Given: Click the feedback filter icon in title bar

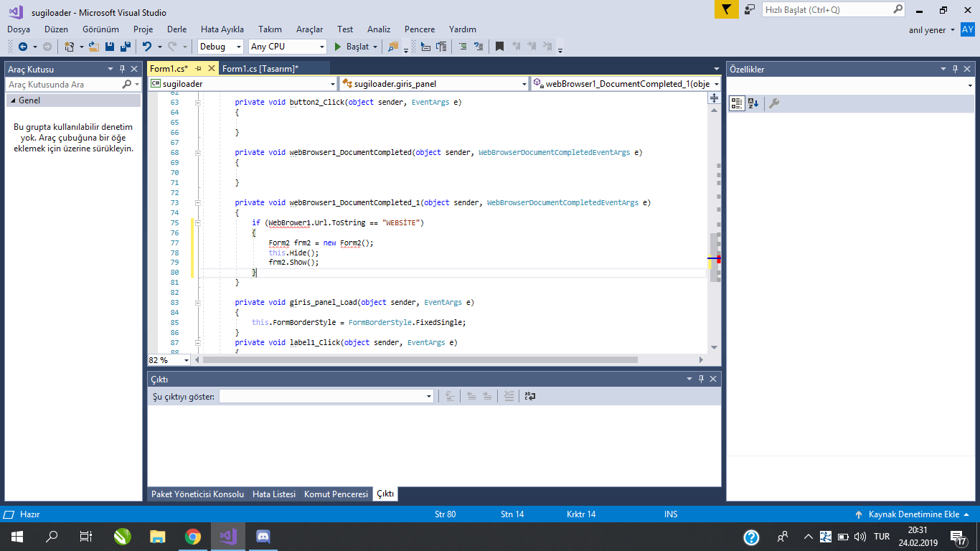Looking at the screenshot, I should click(726, 10).
